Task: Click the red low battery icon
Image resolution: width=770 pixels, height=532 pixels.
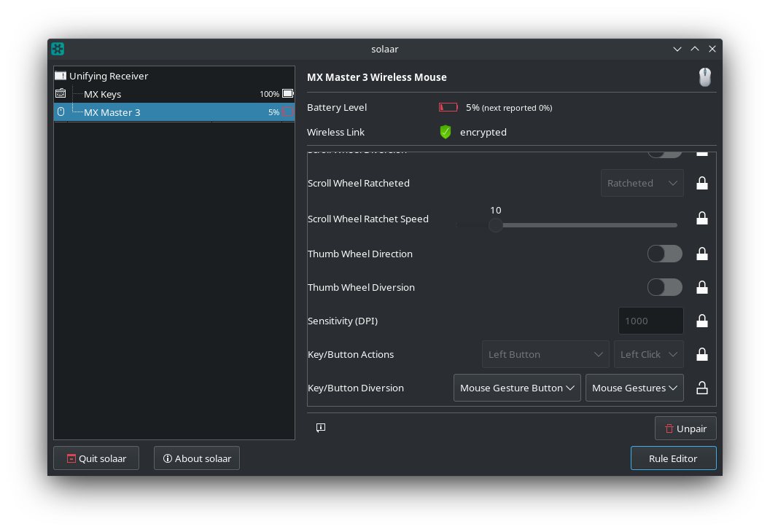Action: (x=448, y=107)
